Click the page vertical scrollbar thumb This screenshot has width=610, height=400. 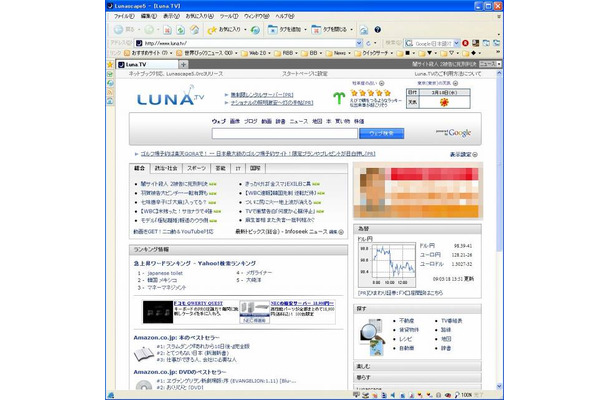(500, 163)
